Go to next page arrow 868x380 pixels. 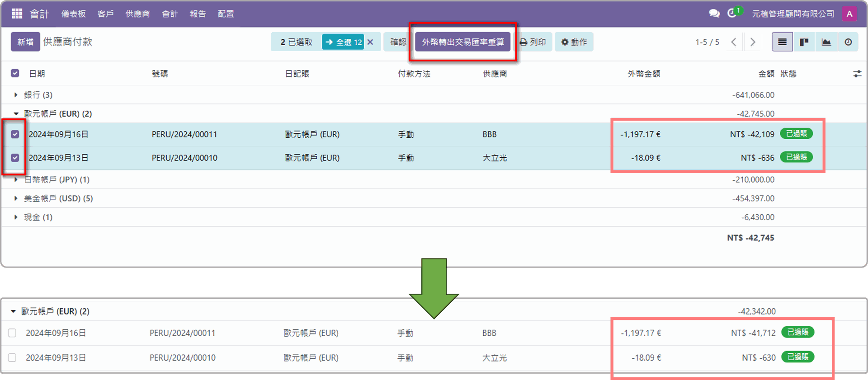coord(753,42)
